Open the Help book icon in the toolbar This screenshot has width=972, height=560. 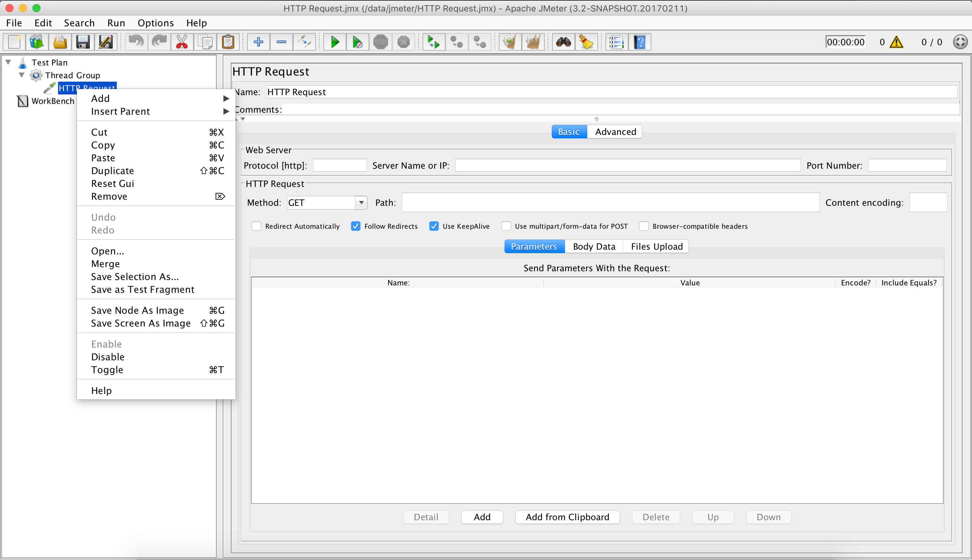click(640, 41)
